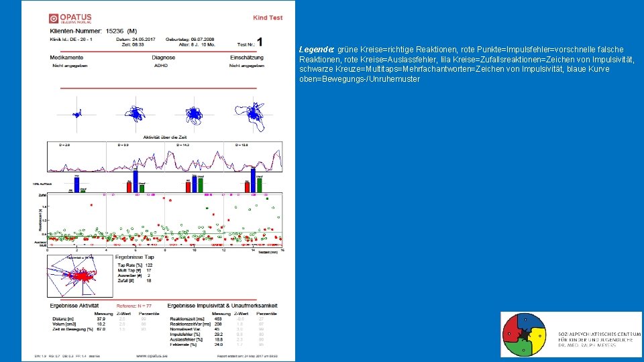Click the 'Kind Test' heading
644x362 pixels.
point(268,17)
